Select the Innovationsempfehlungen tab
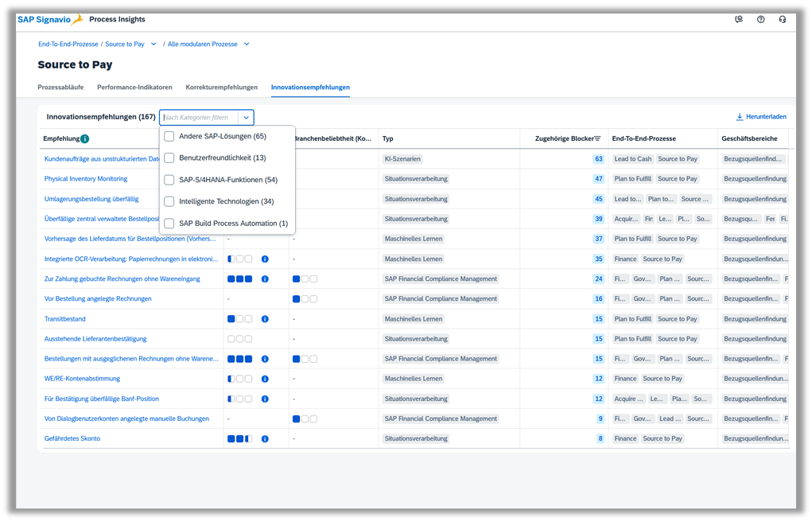The image size is (812, 522). coord(310,87)
